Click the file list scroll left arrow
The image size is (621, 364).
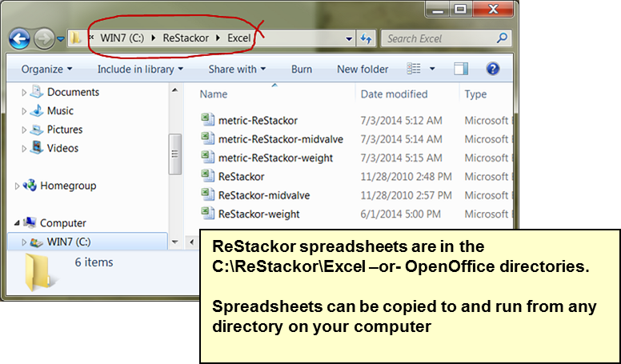[x=192, y=242]
